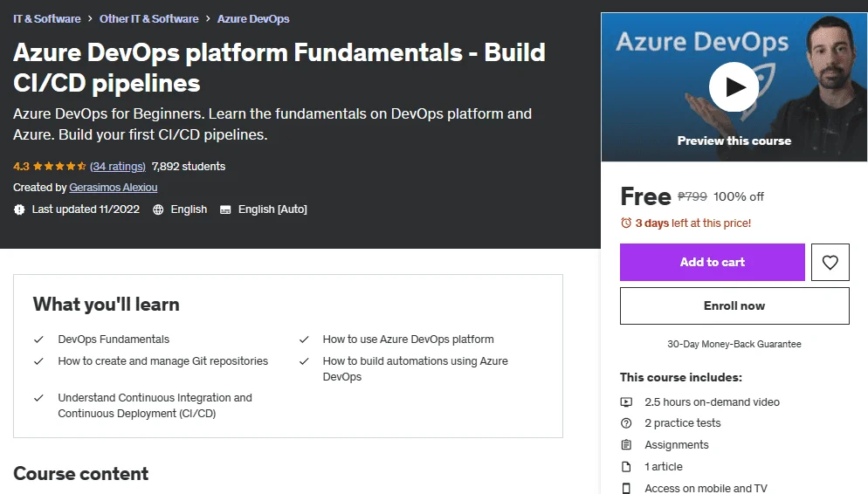Click the closed captions icon
Viewport: 868px width, 494px height.
225,209
